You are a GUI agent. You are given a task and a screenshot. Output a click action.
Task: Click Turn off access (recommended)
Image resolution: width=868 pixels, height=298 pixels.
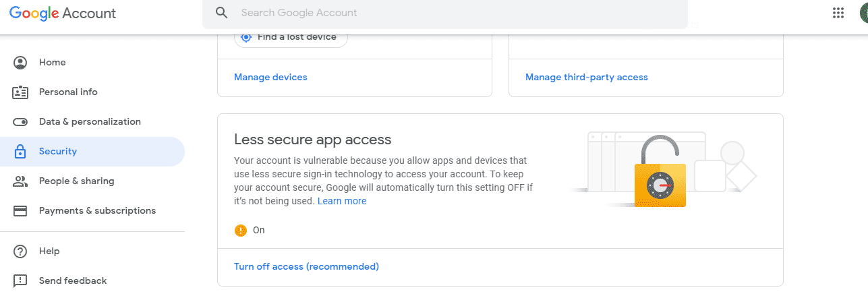[x=306, y=267]
